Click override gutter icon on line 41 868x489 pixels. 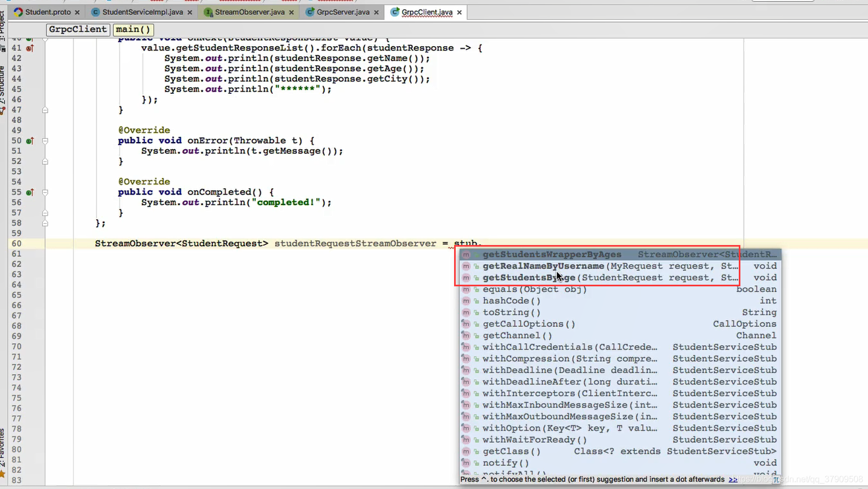pos(30,48)
